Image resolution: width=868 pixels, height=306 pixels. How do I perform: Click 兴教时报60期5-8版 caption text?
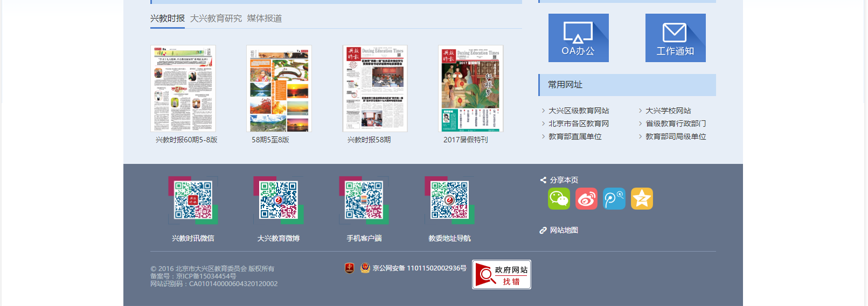[x=186, y=140]
